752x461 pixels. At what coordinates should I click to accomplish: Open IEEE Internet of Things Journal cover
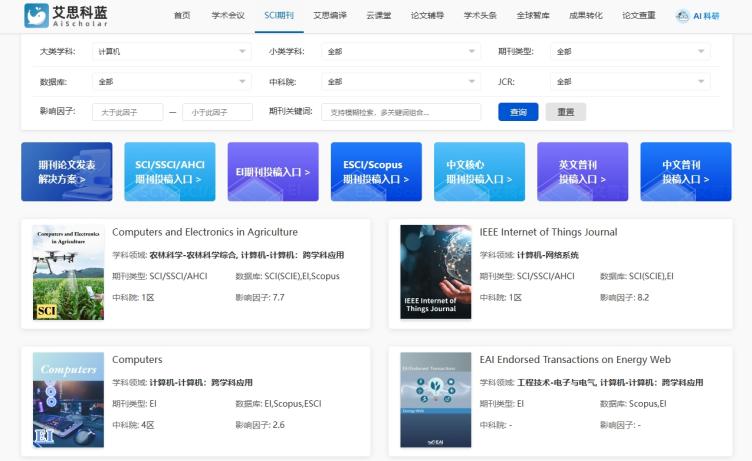435,272
